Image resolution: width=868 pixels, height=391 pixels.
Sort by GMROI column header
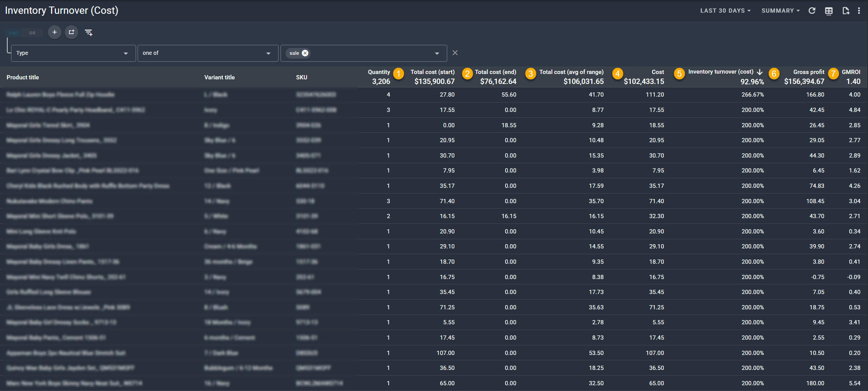click(851, 72)
